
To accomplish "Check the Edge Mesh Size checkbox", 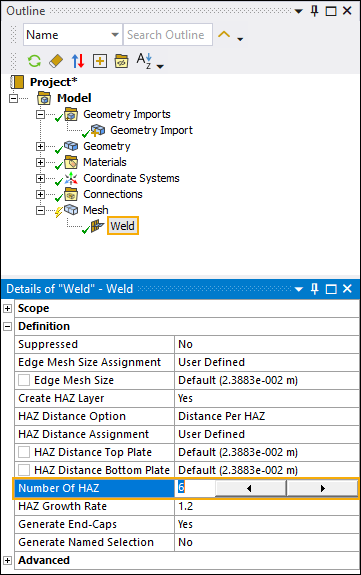I will [x=24, y=380].
